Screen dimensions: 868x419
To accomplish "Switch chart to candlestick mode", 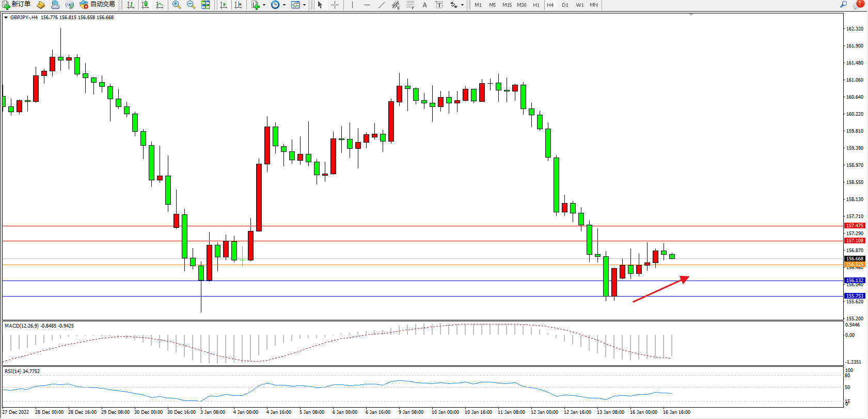I will tap(145, 5).
